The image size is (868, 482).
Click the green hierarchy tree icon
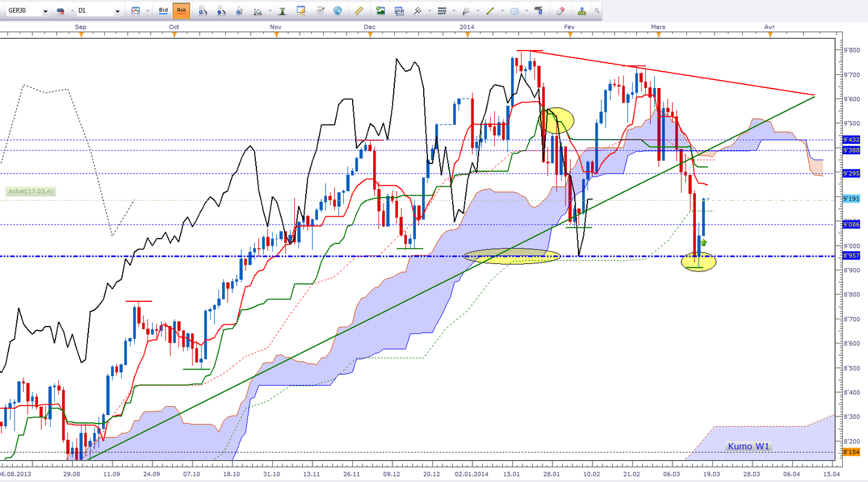pos(582,11)
